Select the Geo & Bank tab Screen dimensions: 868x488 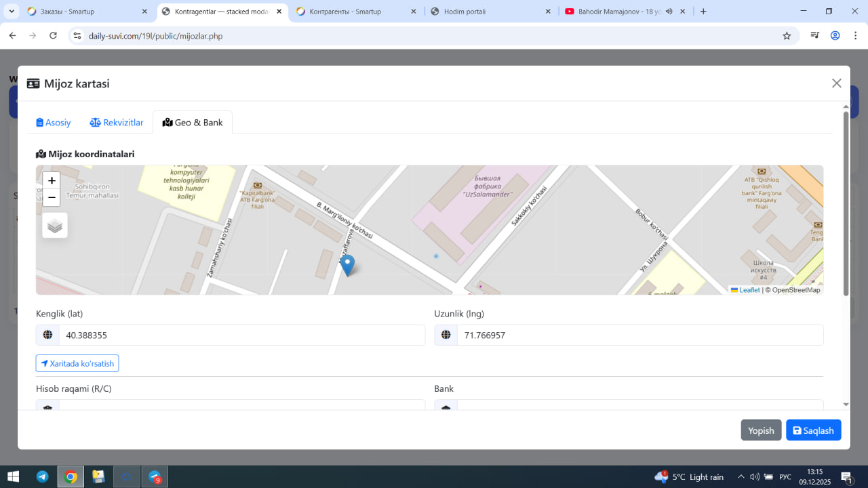pyautogui.click(x=193, y=123)
